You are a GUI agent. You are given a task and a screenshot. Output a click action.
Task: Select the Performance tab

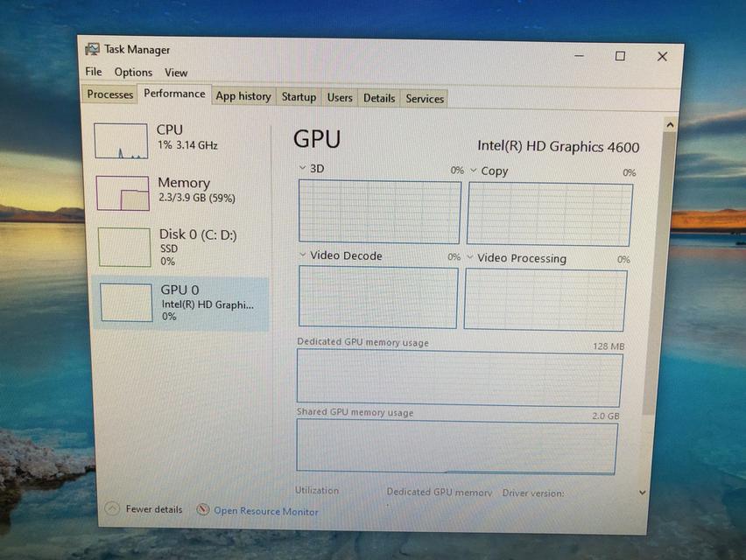174,94
